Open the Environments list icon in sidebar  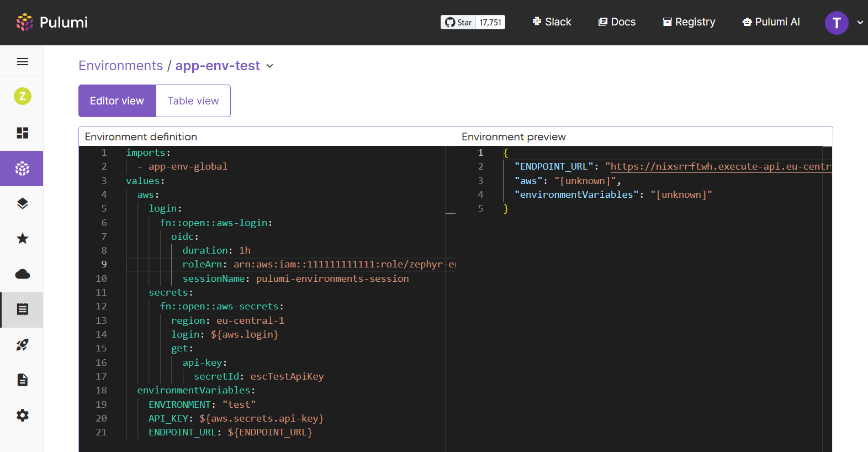(22, 309)
